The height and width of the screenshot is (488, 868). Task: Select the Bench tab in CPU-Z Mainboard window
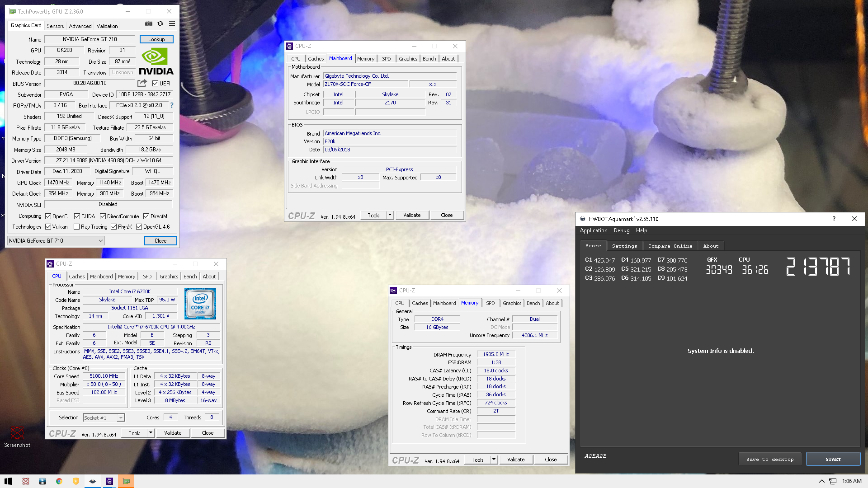[429, 59]
